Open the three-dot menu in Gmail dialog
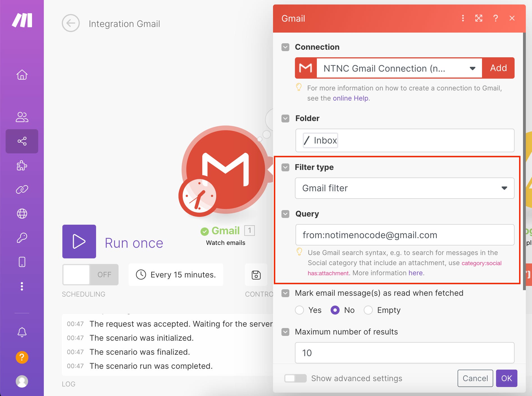Image resolution: width=532 pixels, height=396 pixels. click(463, 18)
